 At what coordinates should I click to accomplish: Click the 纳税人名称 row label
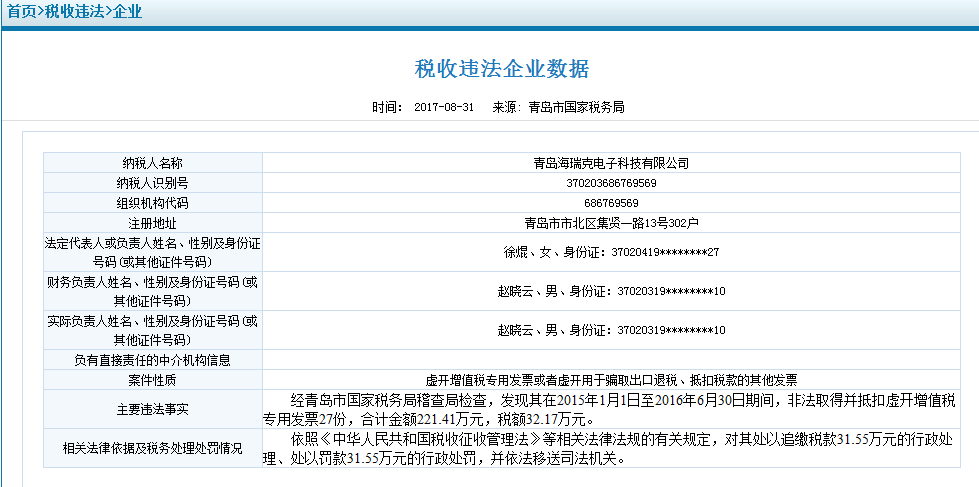(x=152, y=163)
